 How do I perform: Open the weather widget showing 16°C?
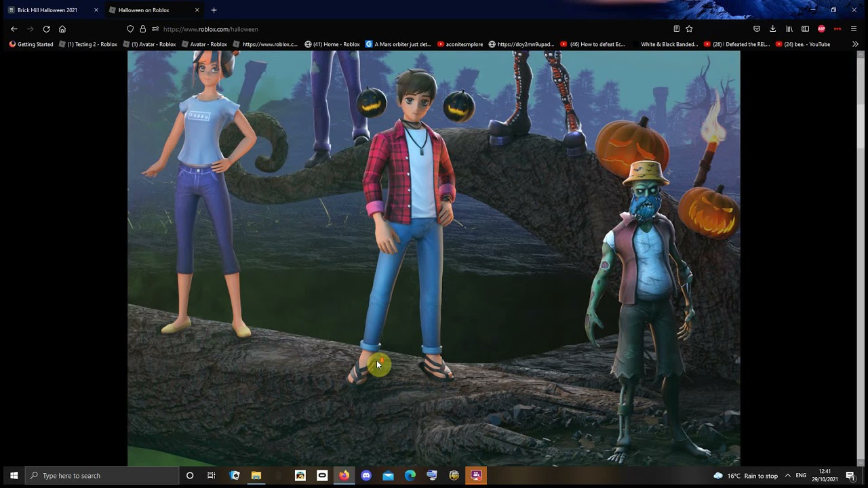(x=745, y=476)
